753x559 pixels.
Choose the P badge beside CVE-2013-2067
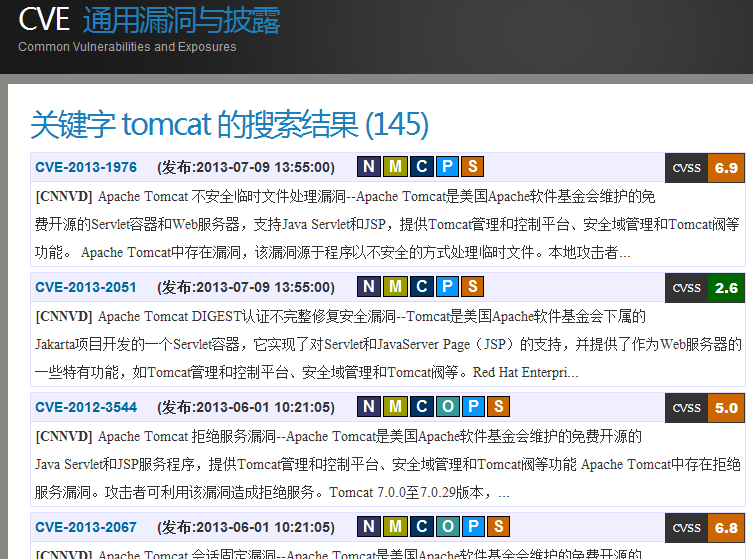pyautogui.click(x=474, y=527)
